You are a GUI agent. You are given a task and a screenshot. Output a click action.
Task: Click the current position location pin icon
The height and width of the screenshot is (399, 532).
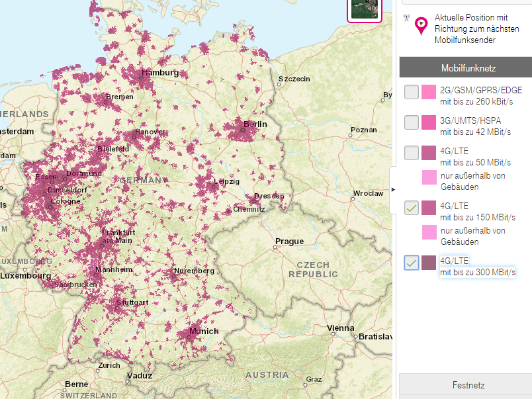[421, 26]
